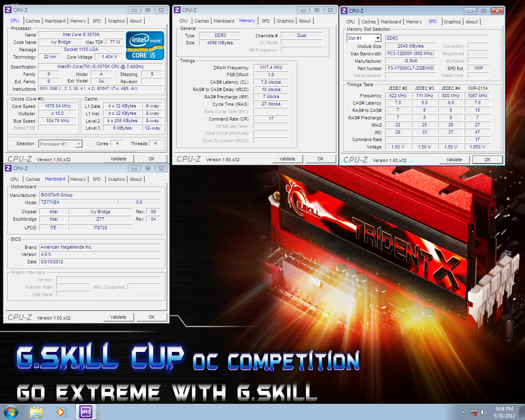Screen dimensions: 525x420
Task: Click OK in CPU window
Action: click(x=151, y=159)
